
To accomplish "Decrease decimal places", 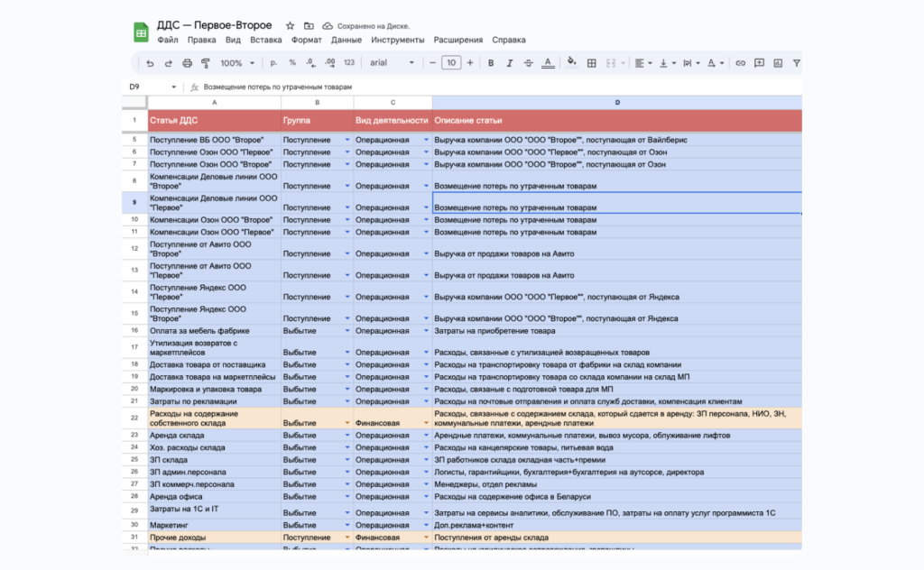I will click(310, 63).
